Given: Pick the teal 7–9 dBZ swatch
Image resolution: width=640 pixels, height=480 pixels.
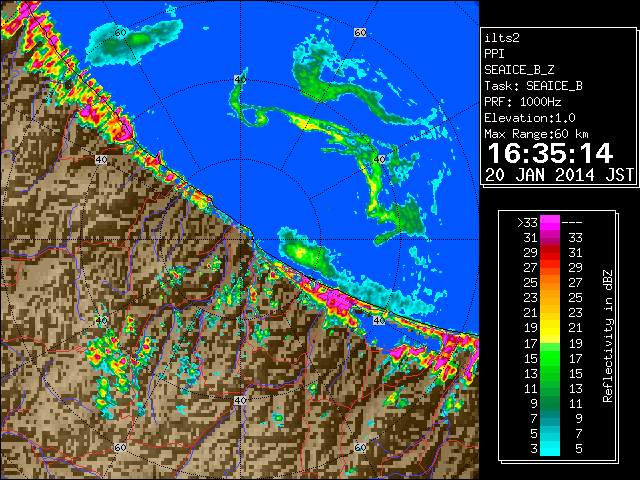Looking at the screenshot, I should [550, 419].
